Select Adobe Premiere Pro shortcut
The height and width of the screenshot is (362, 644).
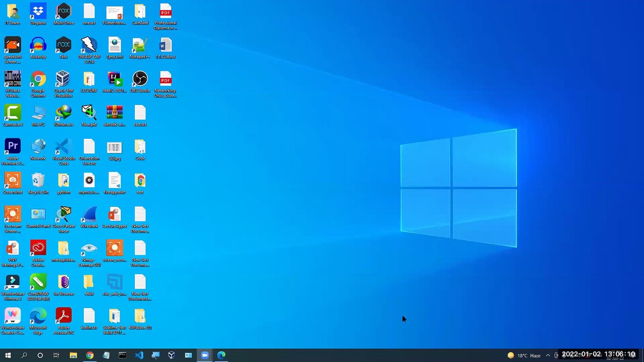13,152
